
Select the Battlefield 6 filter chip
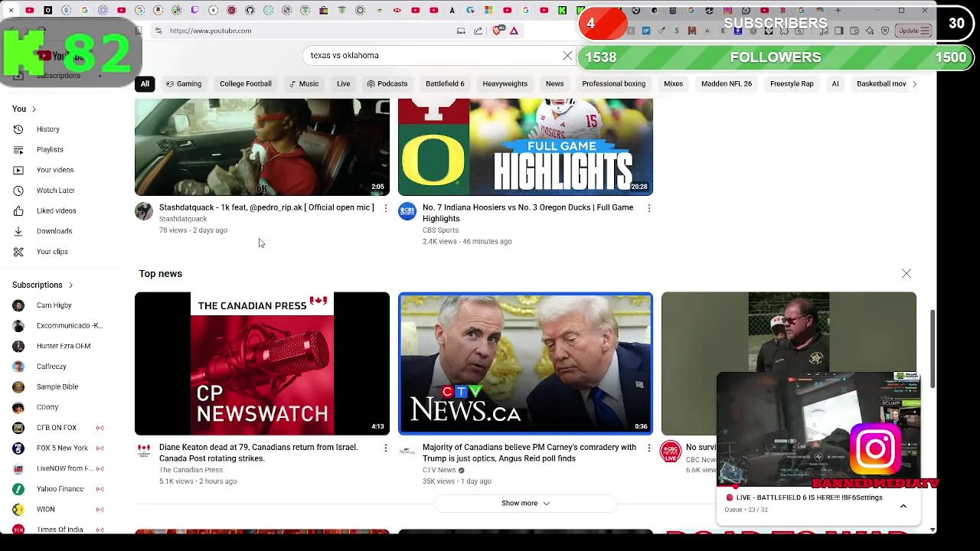click(445, 83)
